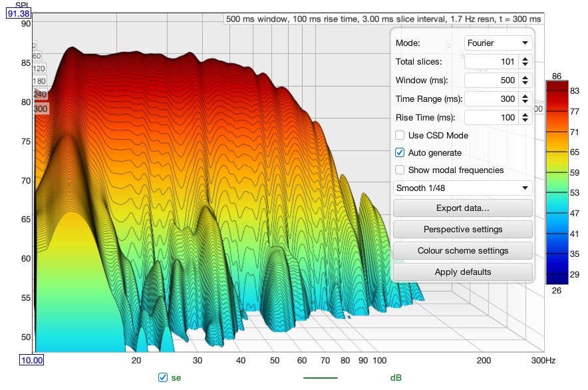
Task: Click the Export data... button
Action: [x=462, y=208]
